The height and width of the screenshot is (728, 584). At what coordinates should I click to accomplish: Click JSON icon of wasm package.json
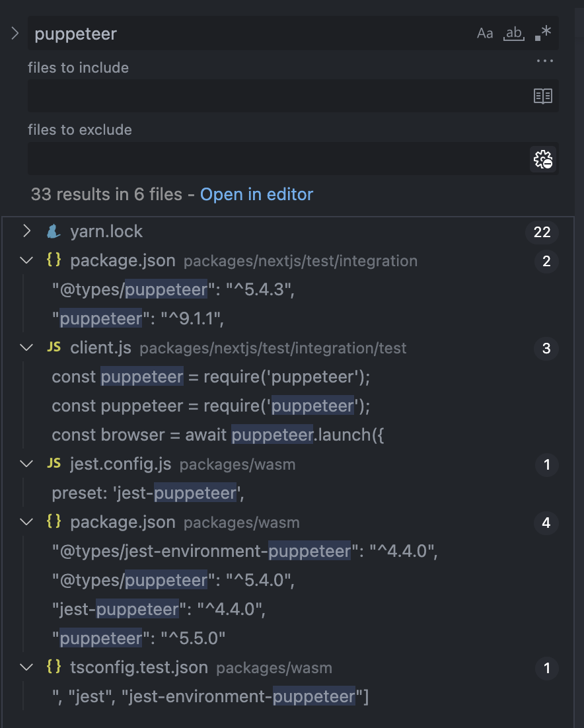54,521
